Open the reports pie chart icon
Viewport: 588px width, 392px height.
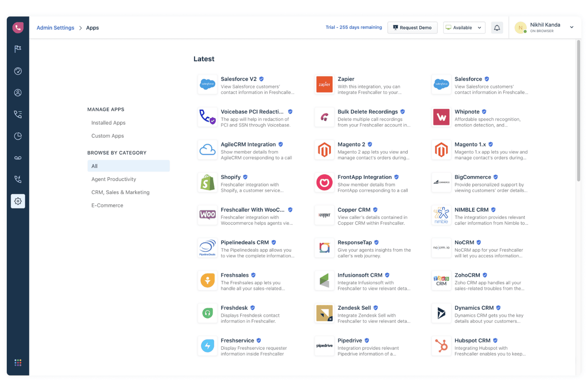[18, 136]
